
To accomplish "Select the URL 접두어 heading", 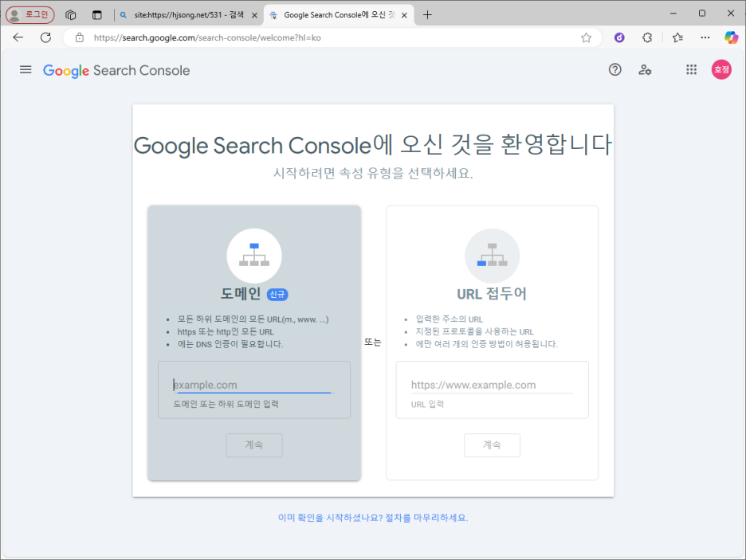I will point(492,294).
